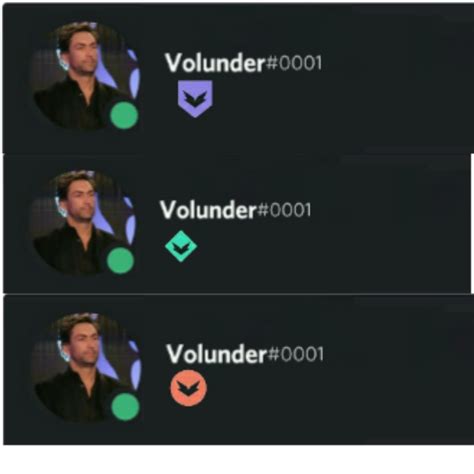Click the blank white area below the bottom profile
This screenshot has width=474, height=474.
(x=237, y=460)
